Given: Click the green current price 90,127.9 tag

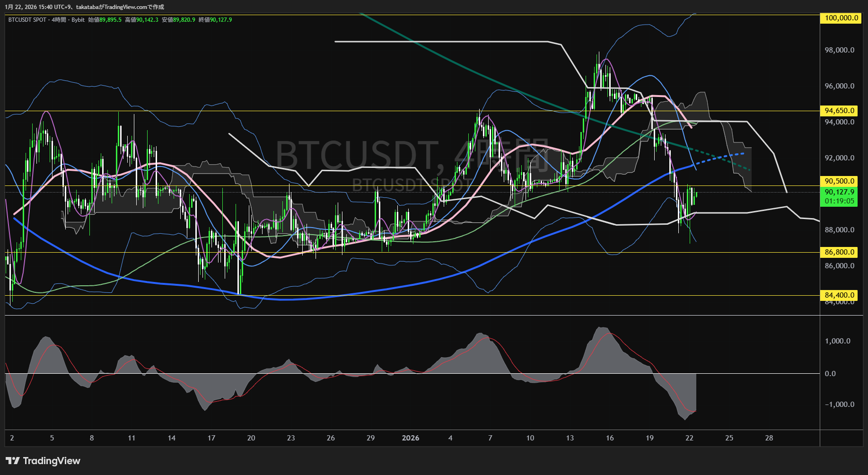Looking at the screenshot, I should point(840,192).
